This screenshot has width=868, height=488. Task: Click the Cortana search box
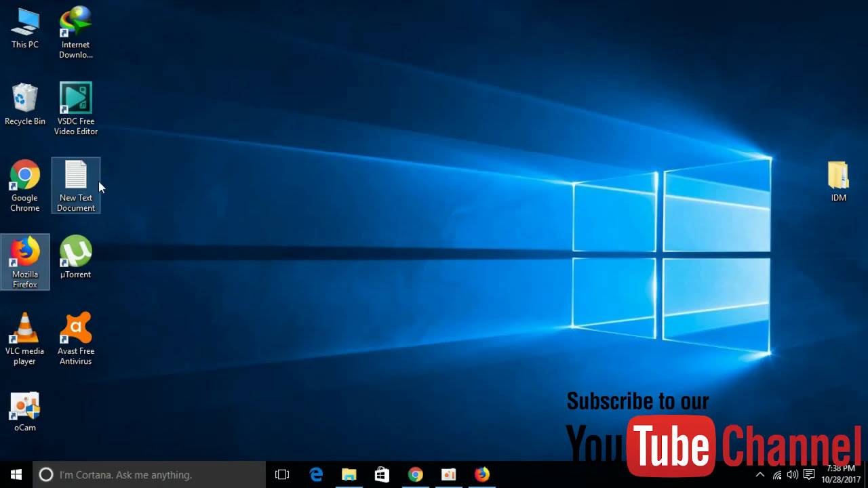click(149, 474)
